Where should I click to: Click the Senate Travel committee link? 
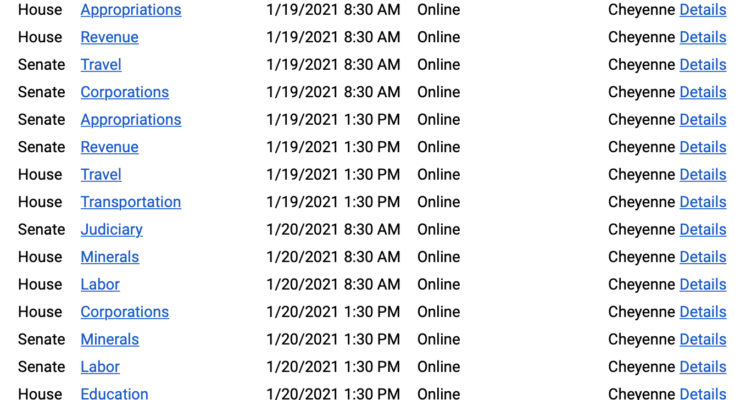[101, 65]
